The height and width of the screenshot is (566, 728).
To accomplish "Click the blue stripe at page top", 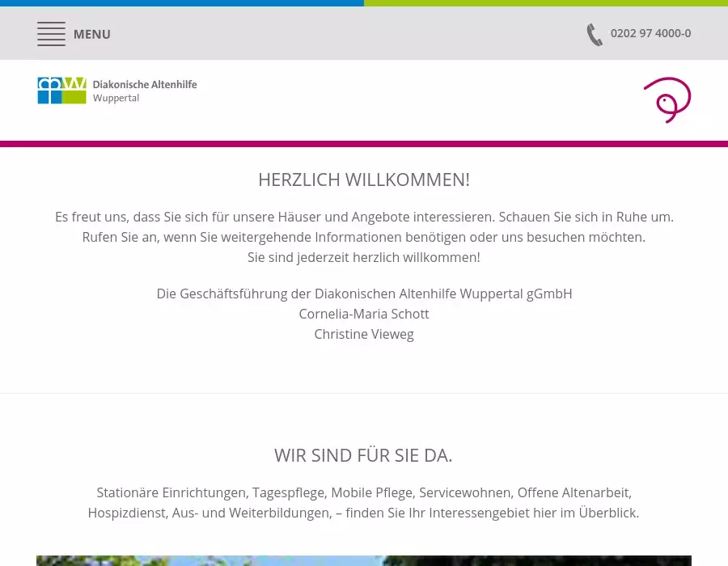I will pos(182,3).
